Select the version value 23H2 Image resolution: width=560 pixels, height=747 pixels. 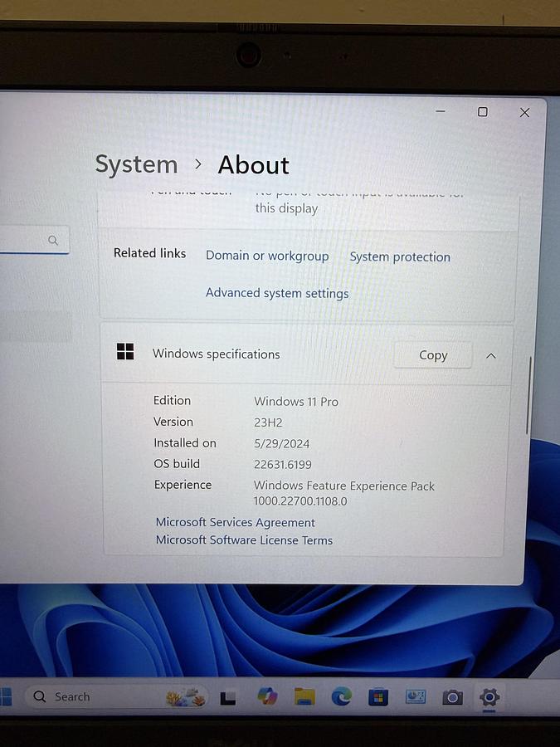pos(268,422)
